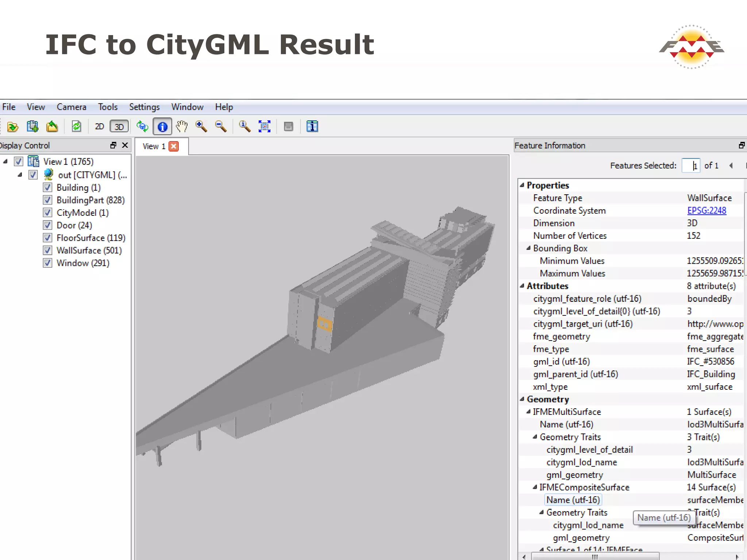Switch to 2D view mode
The image size is (747, 560).
[x=99, y=127]
